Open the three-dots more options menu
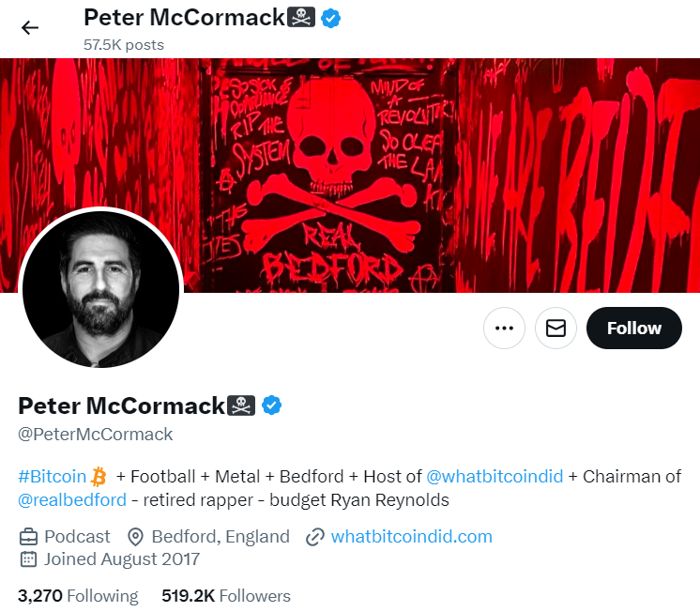Image resolution: width=700 pixels, height=612 pixels. [x=504, y=328]
